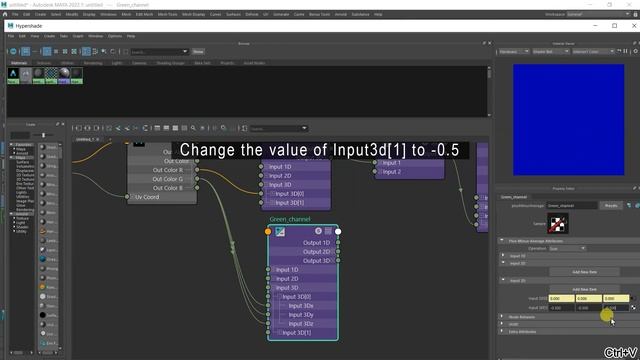Open the Hypershade Options menu
640x360 pixels.
click(x=115, y=36)
